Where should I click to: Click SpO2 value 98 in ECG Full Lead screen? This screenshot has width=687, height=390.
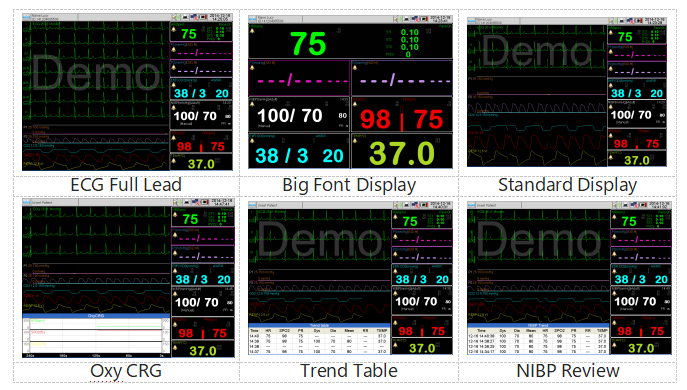(184, 146)
